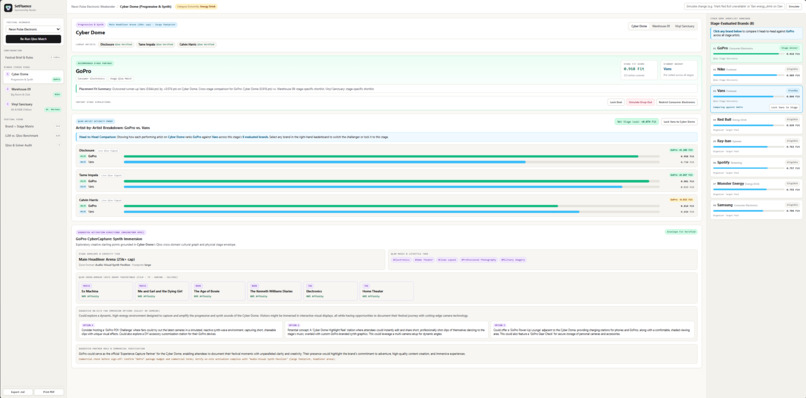This screenshot has width=806, height=398.
Task: Click the Restrict Consumer Electronics button
Action: (x=677, y=102)
